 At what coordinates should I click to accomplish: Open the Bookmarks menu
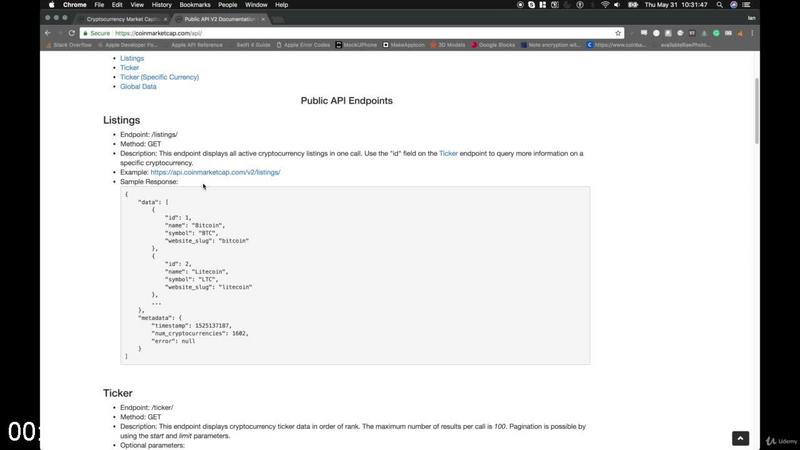tap(194, 5)
